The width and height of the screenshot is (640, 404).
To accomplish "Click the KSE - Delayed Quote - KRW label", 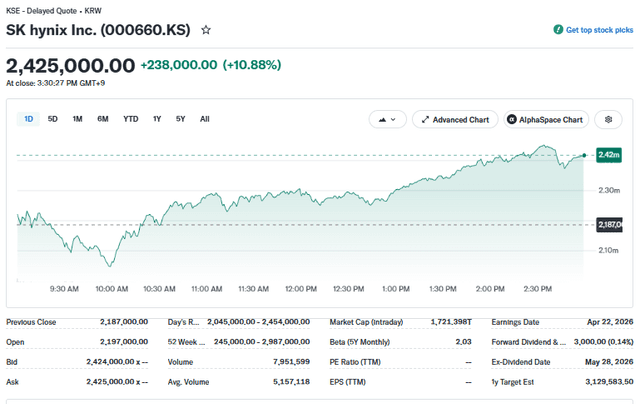I will pos(54,11).
